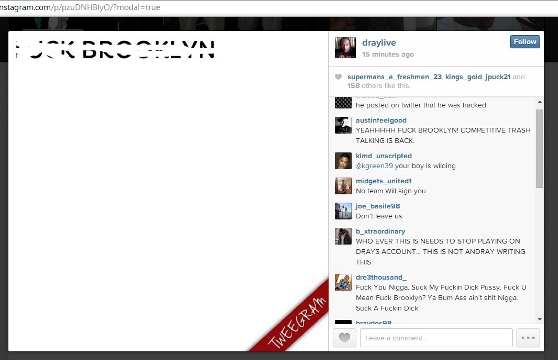Open the three-dots more options button
The image size is (558, 360).
(528, 338)
